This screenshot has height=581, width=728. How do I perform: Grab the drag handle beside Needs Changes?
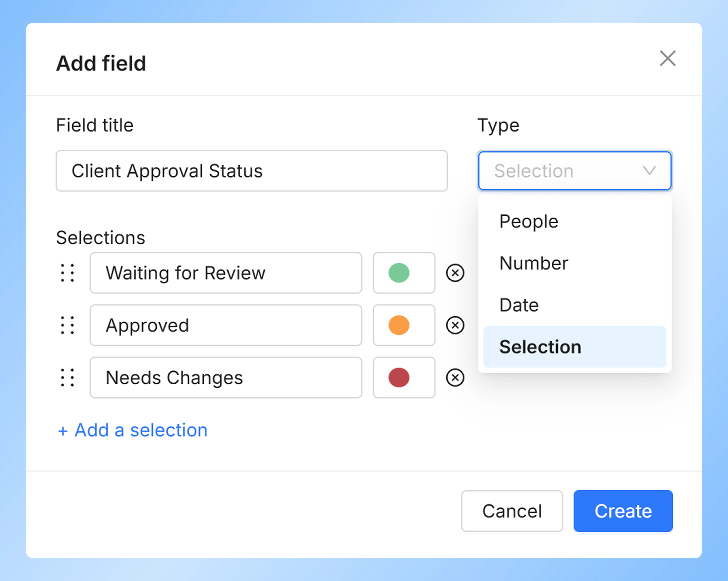point(68,377)
